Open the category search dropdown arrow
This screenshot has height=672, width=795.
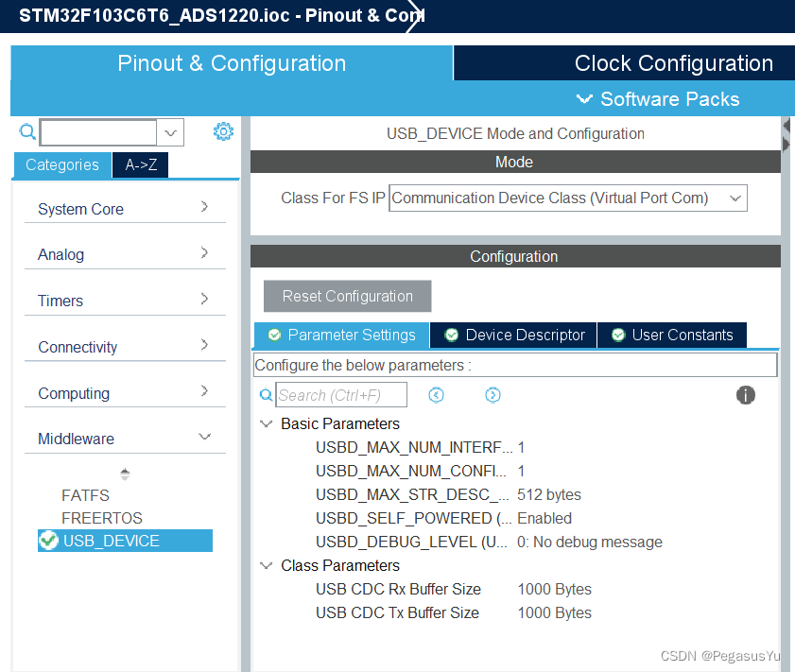(x=170, y=132)
